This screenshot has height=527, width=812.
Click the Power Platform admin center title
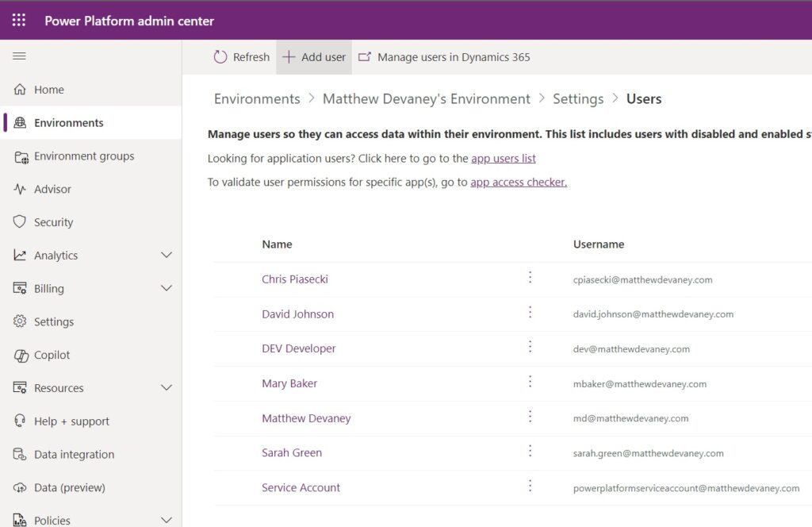129,21
